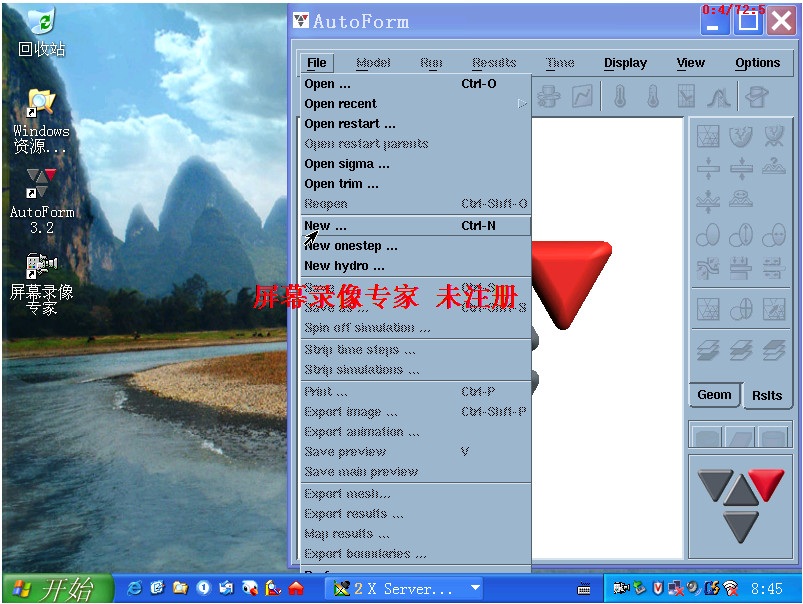Open the File menu
This screenshot has height=604, width=803.
coord(316,63)
